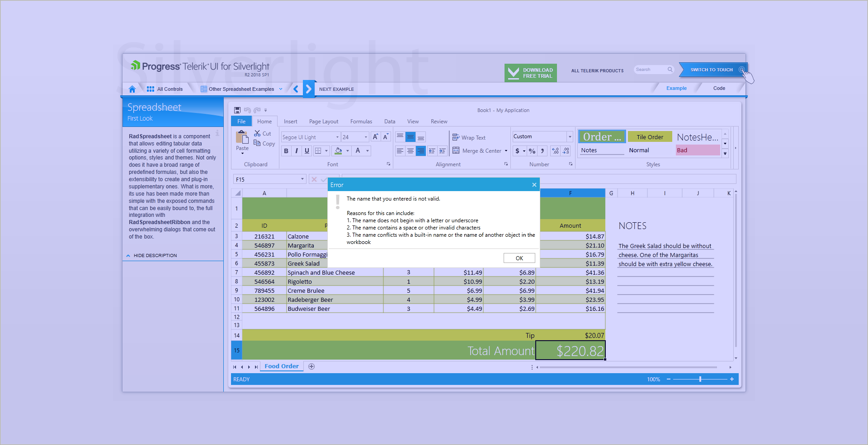The height and width of the screenshot is (445, 868).
Task: Click the Paste clipboard icon
Action: pos(242,137)
